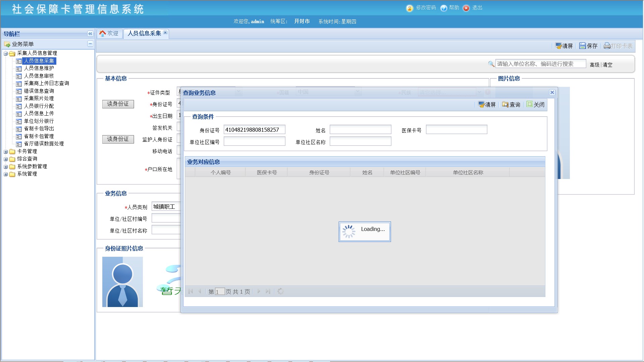This screenshot has height=362, width=644.
Task: Select 人员信息采集 in the navigation tree
Action: click(x=39, y=61)
